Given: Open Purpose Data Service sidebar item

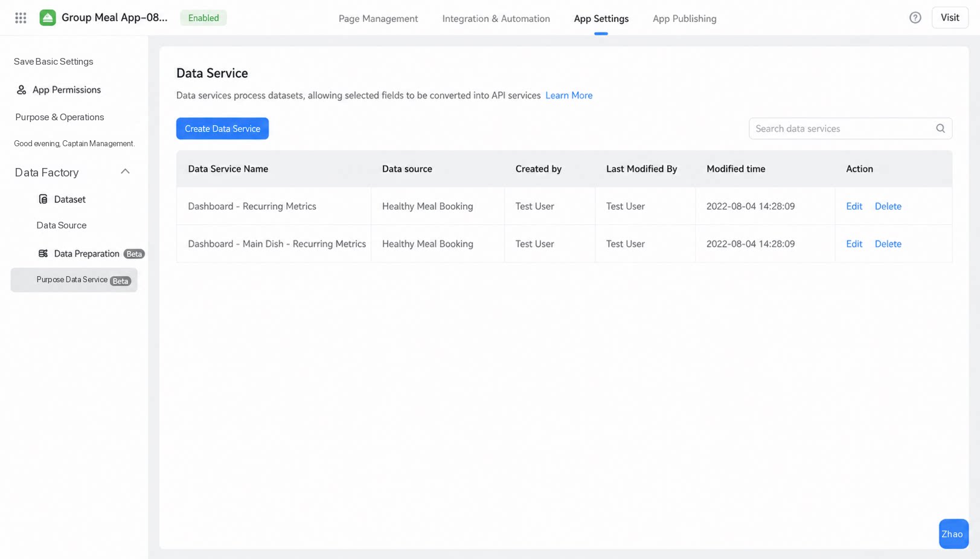Looking at the screenshot, I should pos(74,280).
